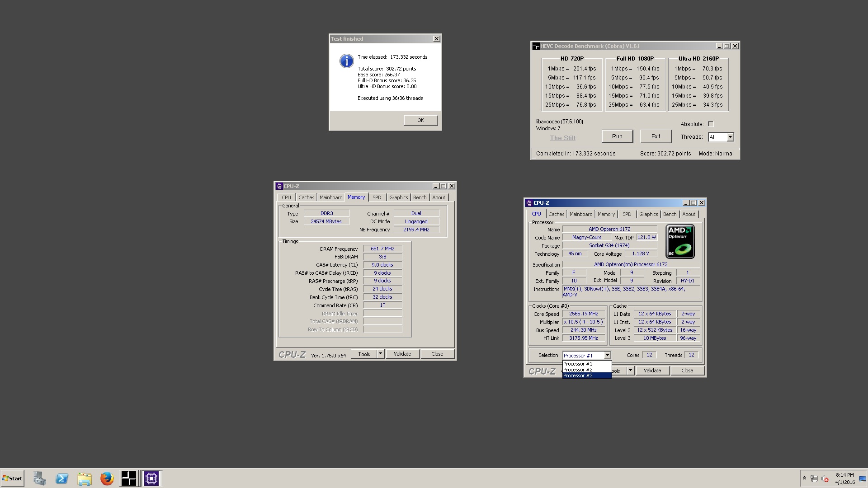Open Mainboard tab in processor CPU-Z window
The image size is (868, 488).
tap(581, 214)
